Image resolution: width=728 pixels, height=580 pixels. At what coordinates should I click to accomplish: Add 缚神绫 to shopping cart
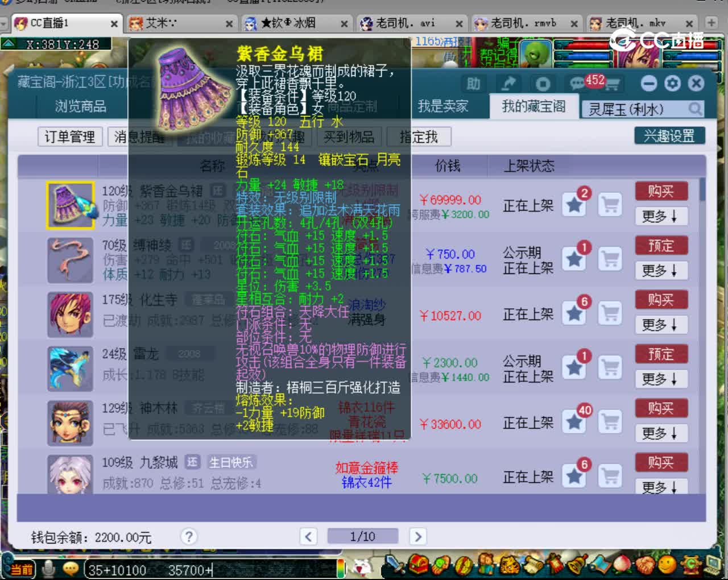coord(610,259)
